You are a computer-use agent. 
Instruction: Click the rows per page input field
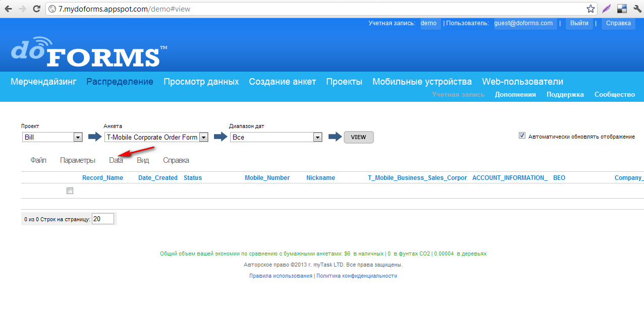tap(103, 219)
